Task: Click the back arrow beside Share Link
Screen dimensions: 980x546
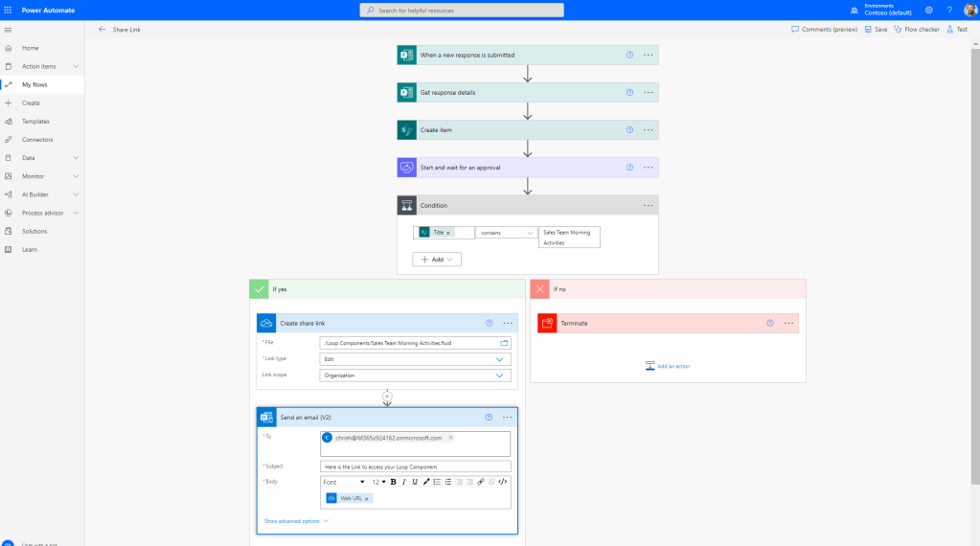Action: (x=102, y=30)
